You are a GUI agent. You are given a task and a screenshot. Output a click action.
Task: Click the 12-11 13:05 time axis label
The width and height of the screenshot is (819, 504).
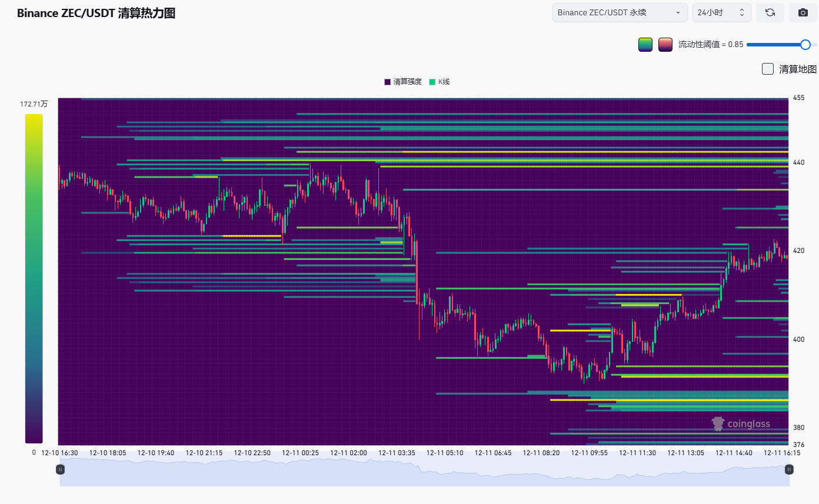(x=686, y=453)
